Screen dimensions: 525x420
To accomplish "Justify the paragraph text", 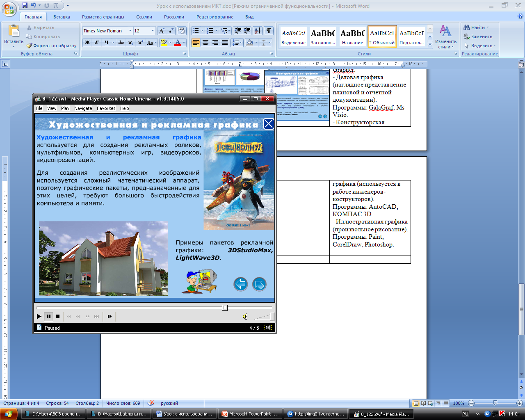I will 225,43.
